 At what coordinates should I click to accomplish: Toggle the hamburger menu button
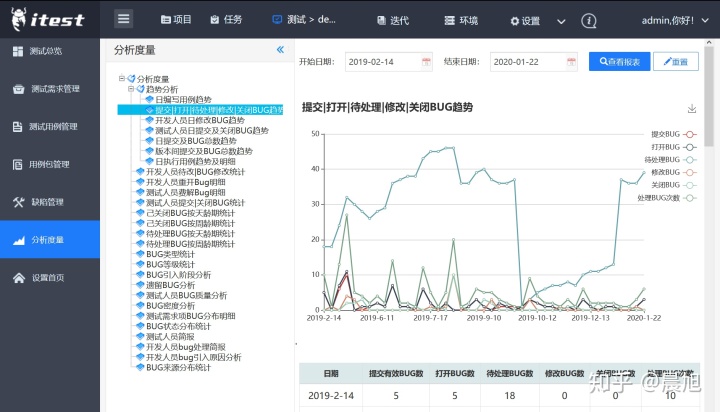click(x=123, y=19)
